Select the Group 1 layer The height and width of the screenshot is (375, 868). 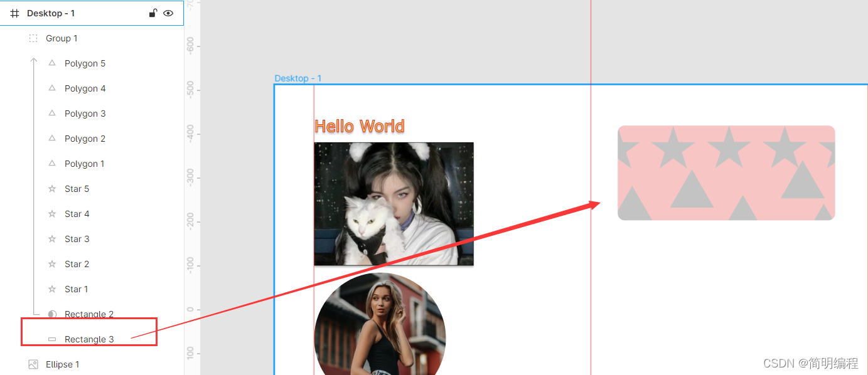[92, 38]
